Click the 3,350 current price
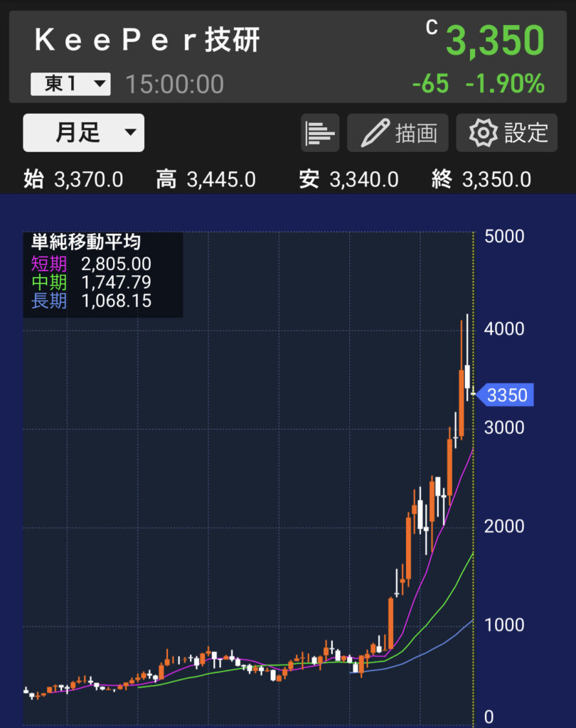The height and width of the screenshot is (728, 576). pos(495,41)
